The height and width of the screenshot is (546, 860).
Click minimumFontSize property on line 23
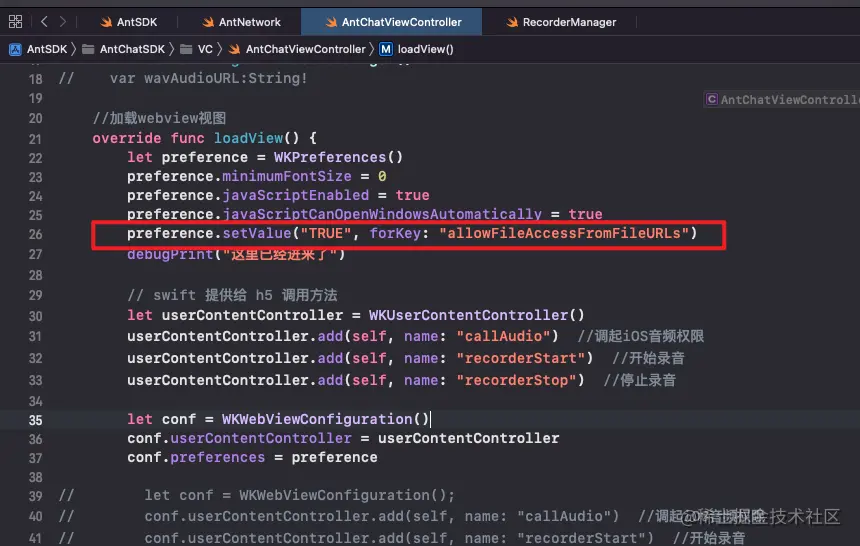pyautogui.click(x=287, y=176)
